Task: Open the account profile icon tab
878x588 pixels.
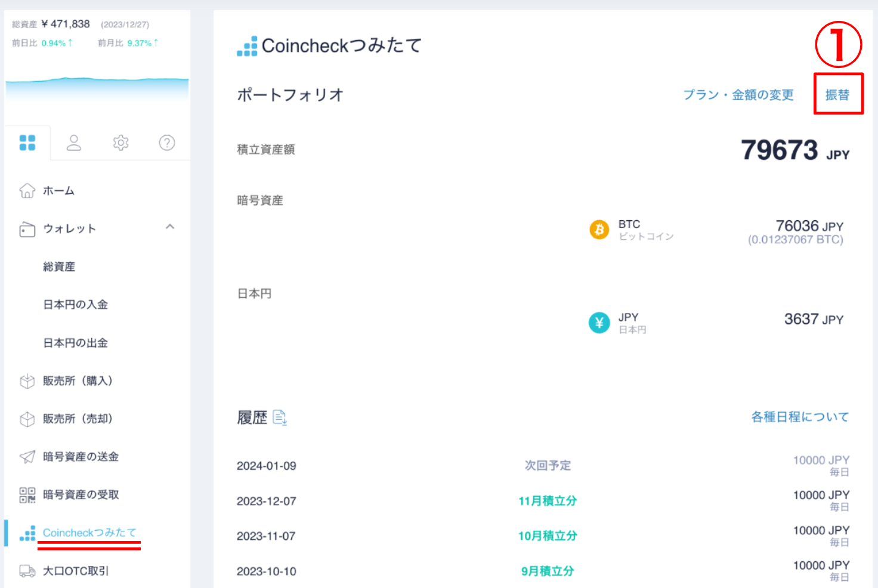Action: [74, 143]
